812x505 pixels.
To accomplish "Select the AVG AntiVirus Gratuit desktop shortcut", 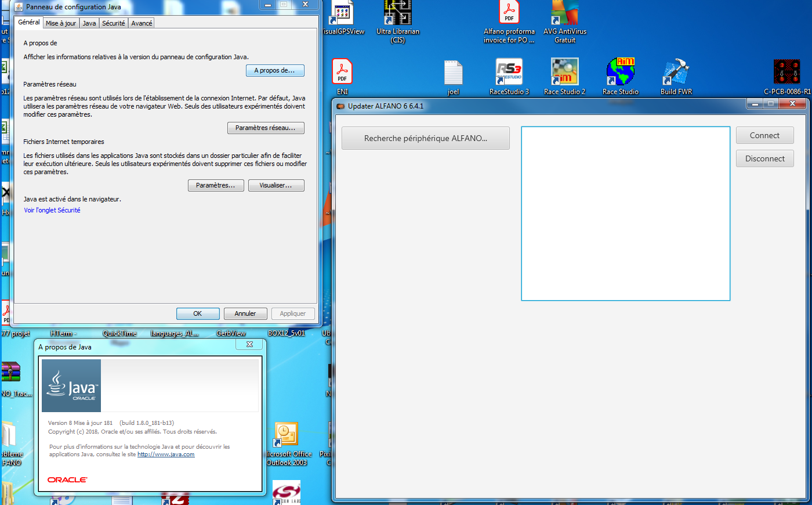I will point(565,13).
